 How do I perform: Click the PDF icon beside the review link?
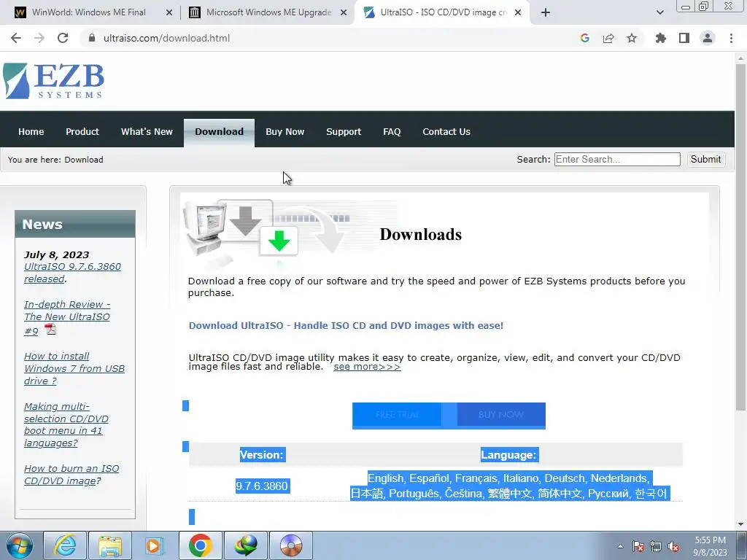click(x=50, y=329)
